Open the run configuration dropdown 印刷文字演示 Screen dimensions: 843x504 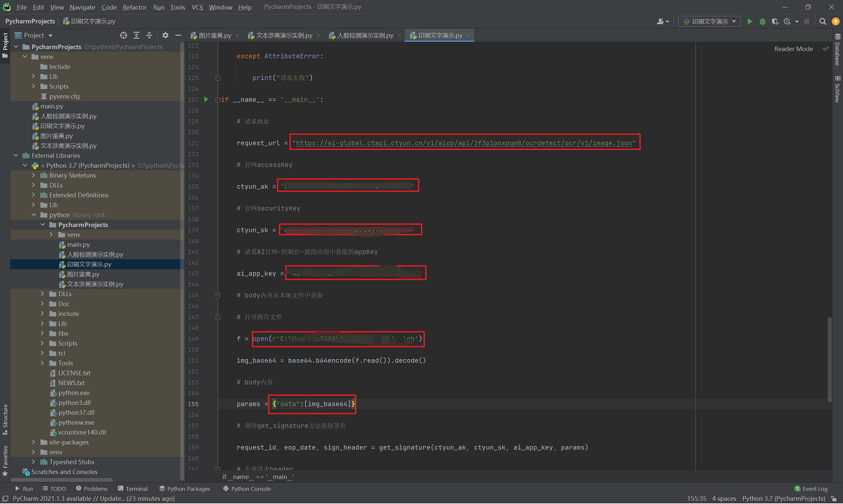(x=709, y=22)
